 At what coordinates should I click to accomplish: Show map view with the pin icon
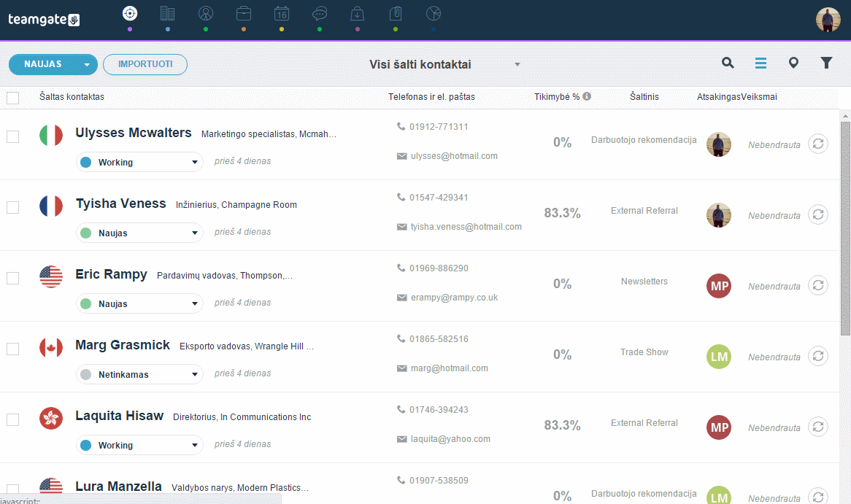point(793,63)
